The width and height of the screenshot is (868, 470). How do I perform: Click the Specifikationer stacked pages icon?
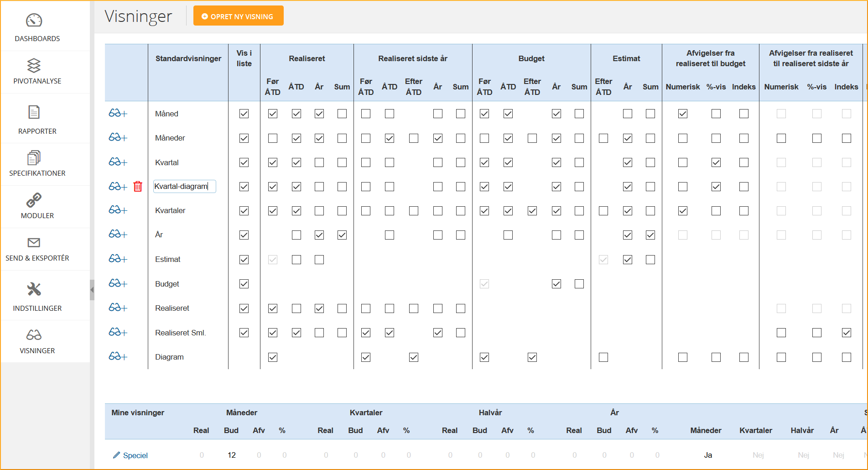tap(34, 158)
